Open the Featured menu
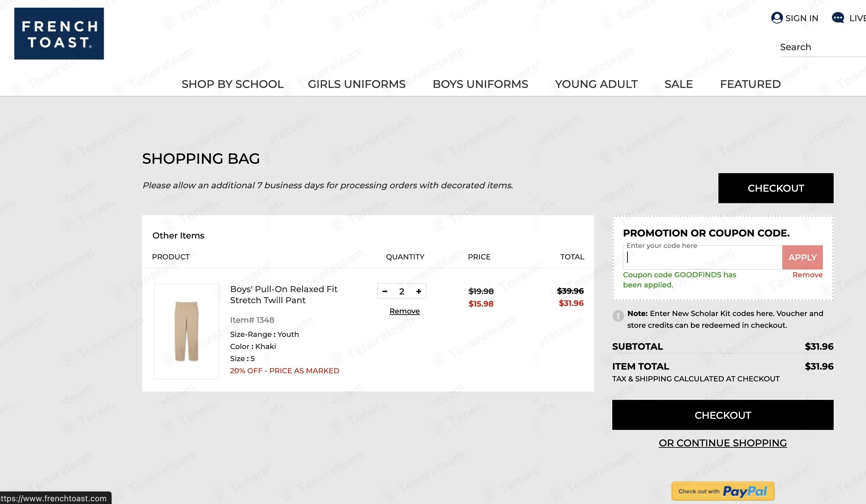 (750, 84)
